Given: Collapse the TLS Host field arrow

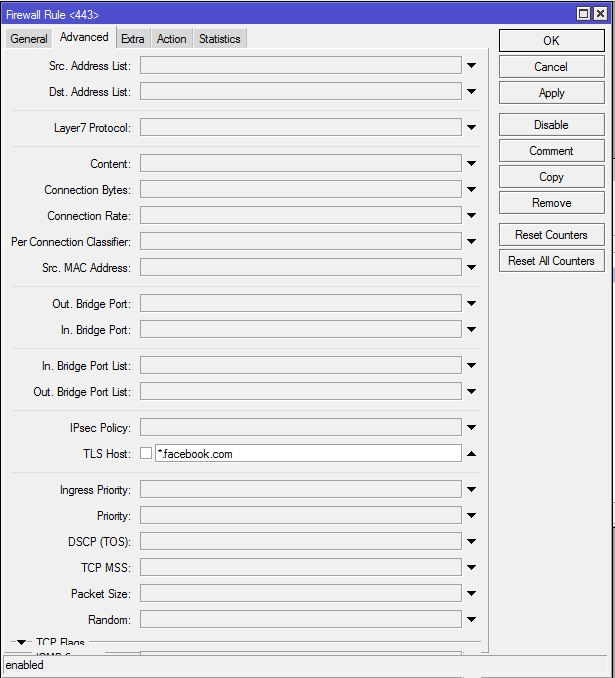Looking at the screenshot, I should (x=471, y=454).
